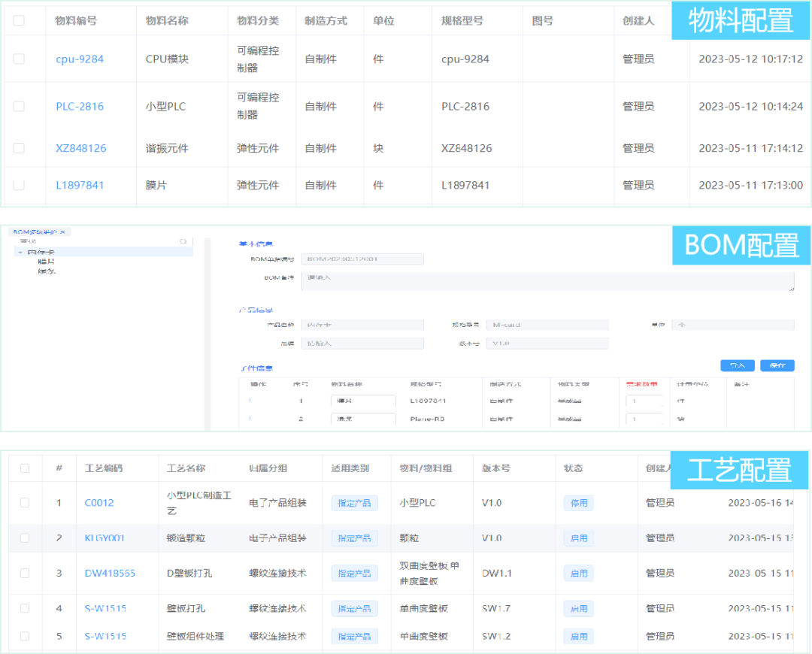This screenshot has height=654, width=812.
Task: Open material link L1897841
Action: (80, 185)
